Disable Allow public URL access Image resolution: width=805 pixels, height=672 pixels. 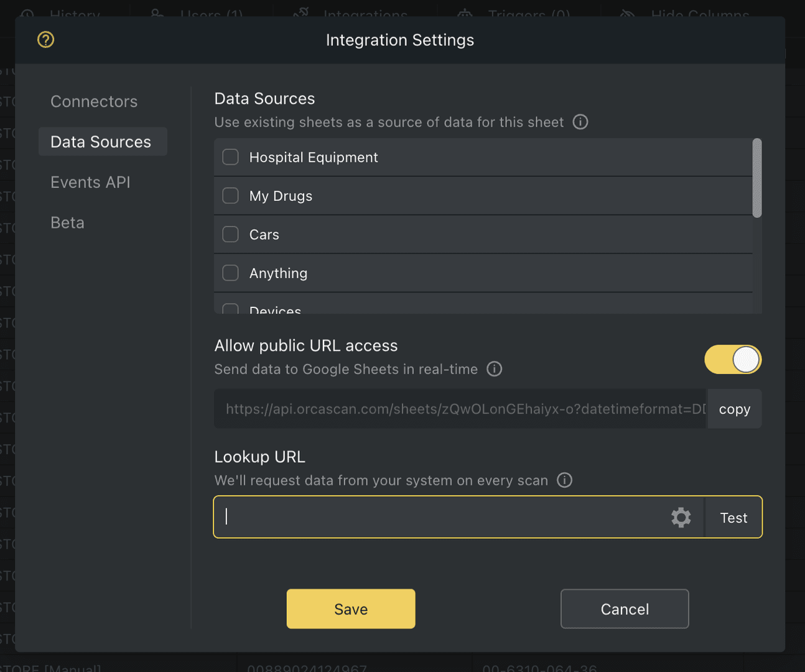(733, 359)
